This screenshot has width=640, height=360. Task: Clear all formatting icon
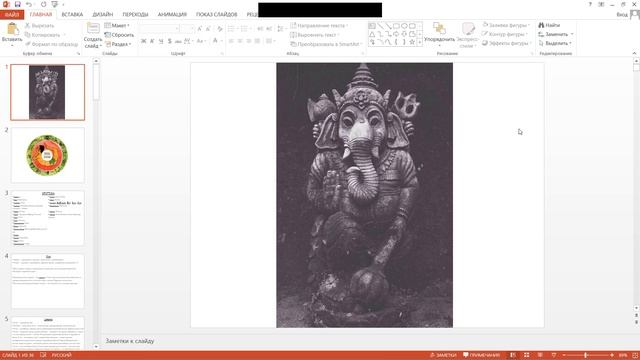[x=220, y=29]
